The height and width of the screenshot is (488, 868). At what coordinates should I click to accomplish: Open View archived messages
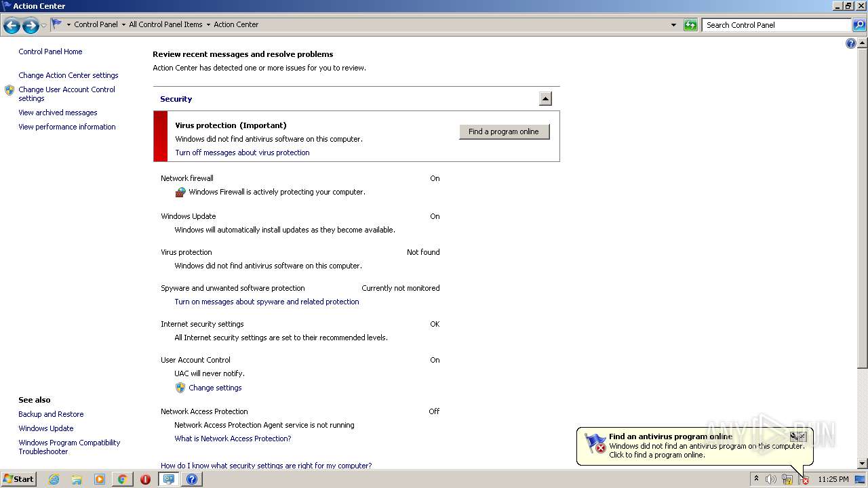(x=58, y=113)
